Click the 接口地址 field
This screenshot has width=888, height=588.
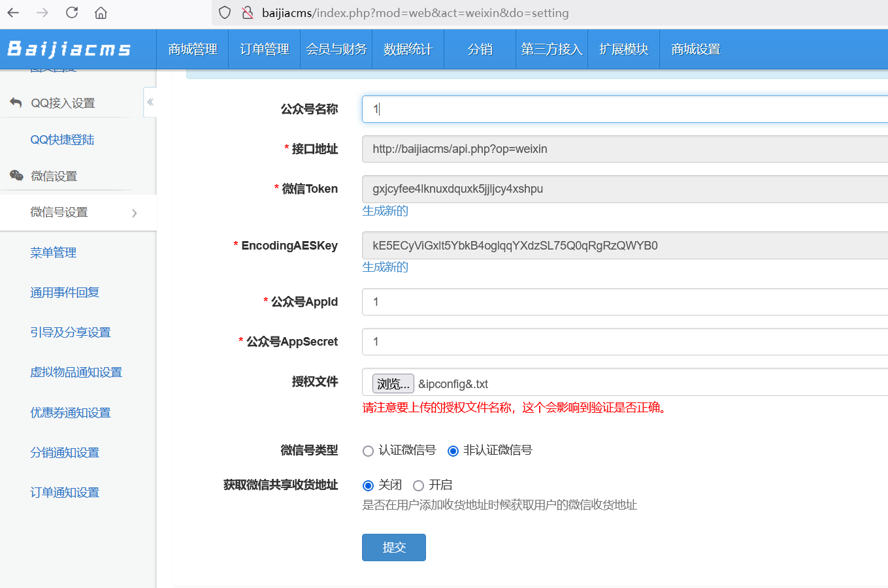(625, 149)
